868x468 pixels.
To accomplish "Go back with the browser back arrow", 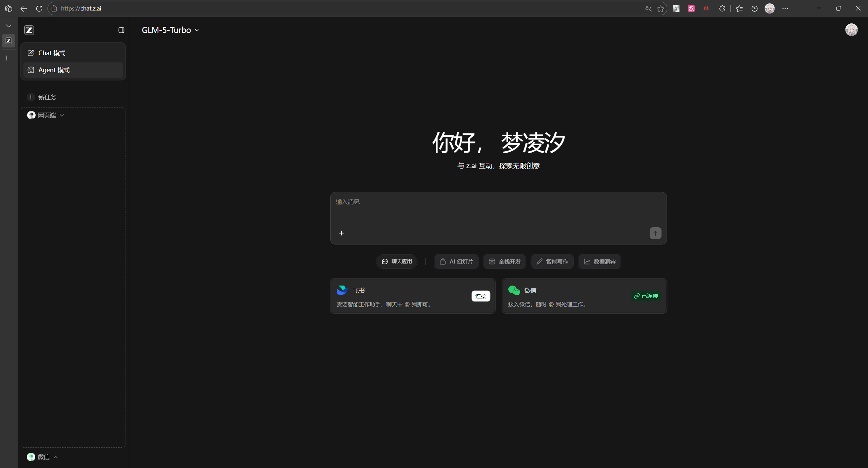I will point(24,8).
